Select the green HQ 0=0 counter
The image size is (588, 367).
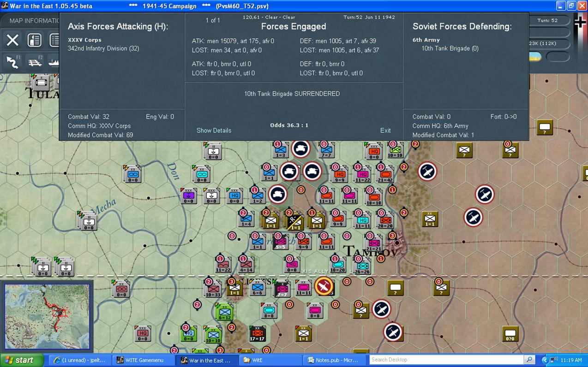coord(189,333)
